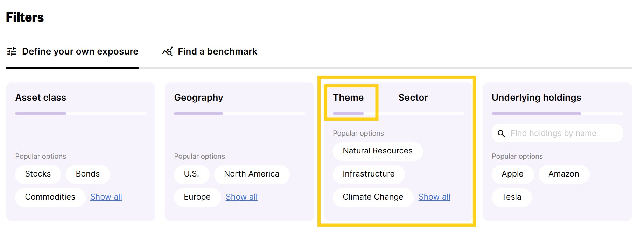Screen dimensions: 644x237
Task: Choose the North America chip
Action: [252, 174]
